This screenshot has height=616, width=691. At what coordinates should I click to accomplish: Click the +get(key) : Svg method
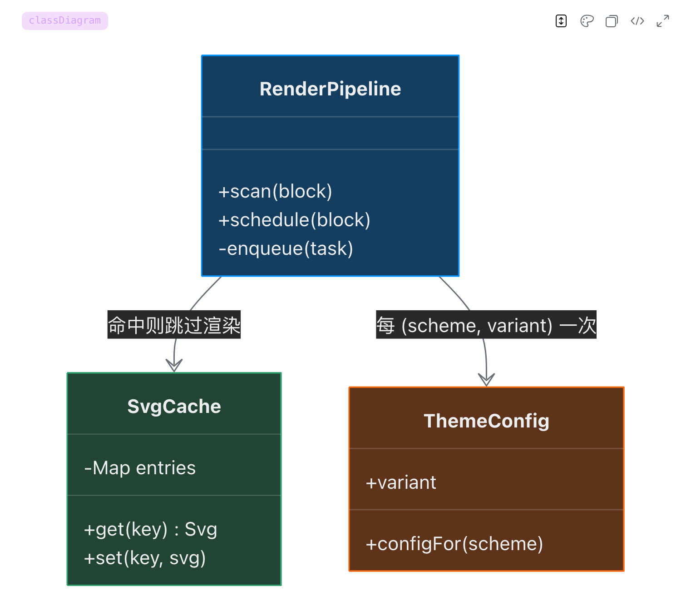click(150, 529)
